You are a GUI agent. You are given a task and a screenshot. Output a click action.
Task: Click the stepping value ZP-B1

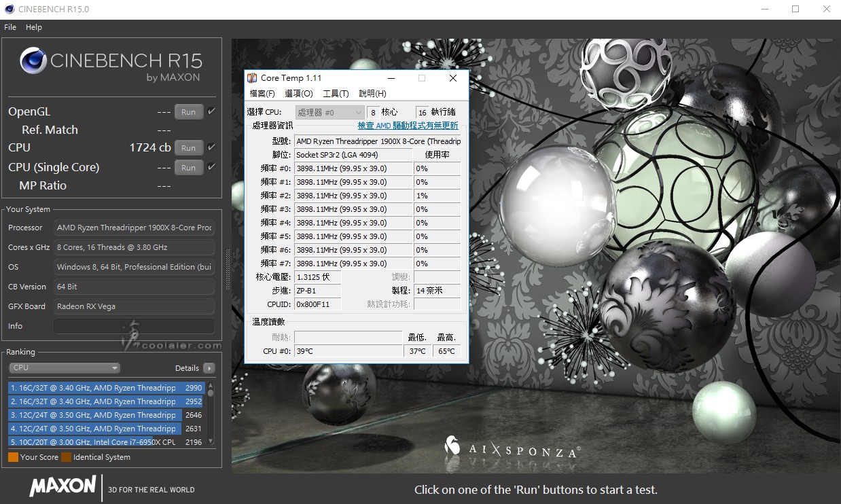point(317,291)
